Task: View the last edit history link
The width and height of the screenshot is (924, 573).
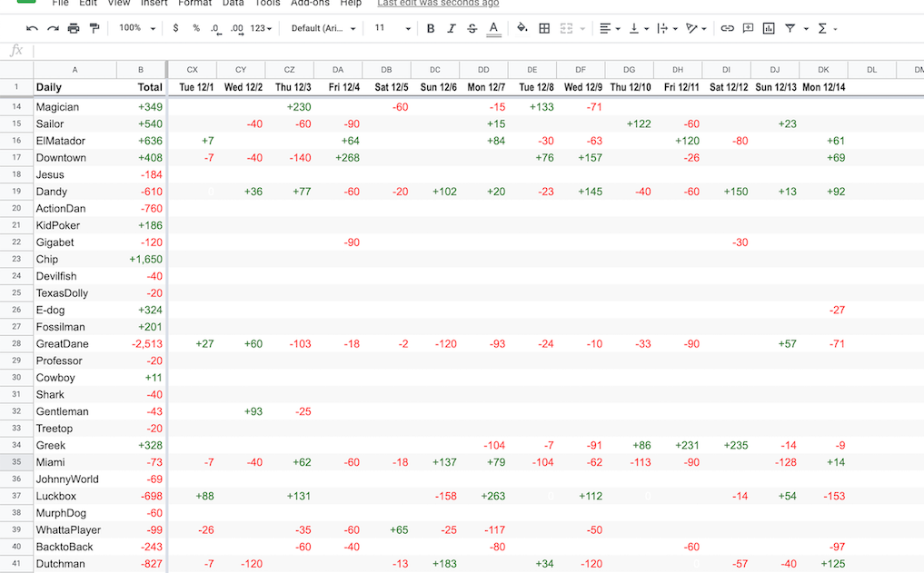Action: (x=438, y=4)
